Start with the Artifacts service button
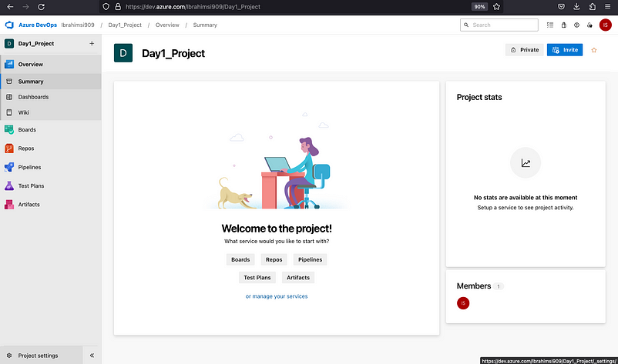Image resolution: width=618 pixels, height=364 pixels. pos(298,278)
